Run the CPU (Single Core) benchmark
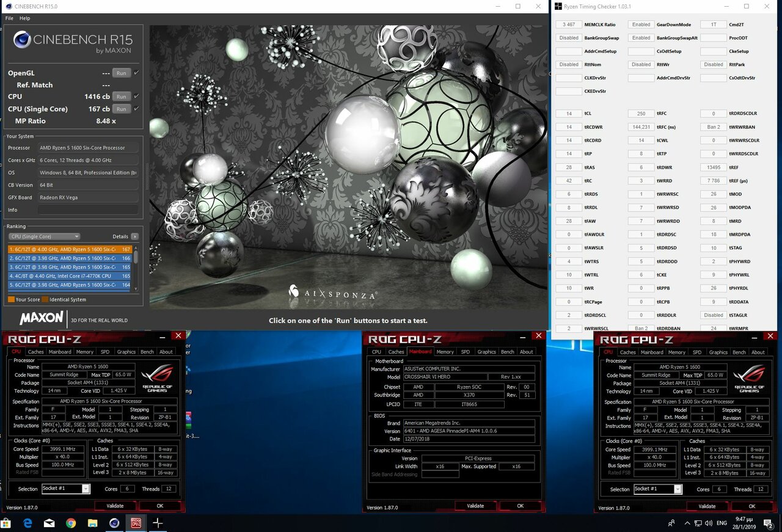 point(122,109)
